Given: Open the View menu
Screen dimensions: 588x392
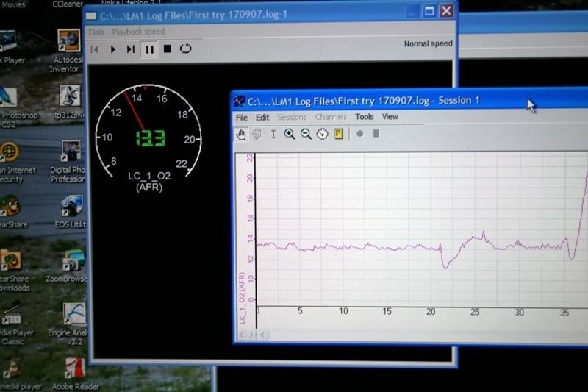Looking at the screenshot, I should coord(390,117).
